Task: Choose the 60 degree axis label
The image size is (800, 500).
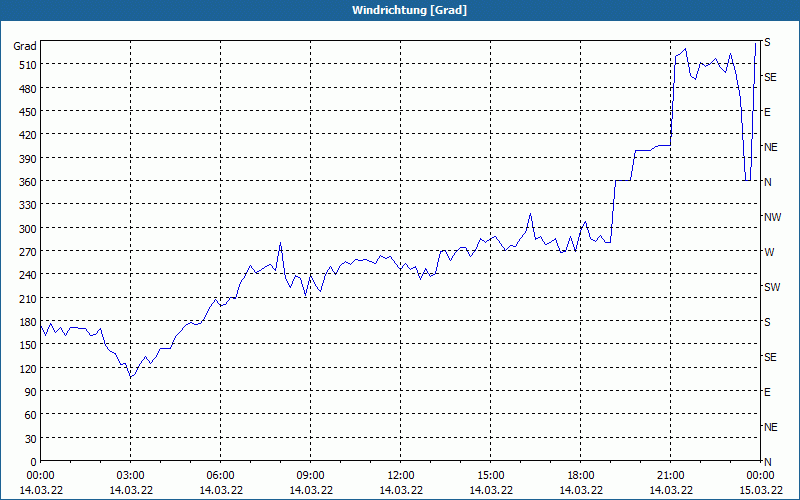Action: (x=31, y=415)
